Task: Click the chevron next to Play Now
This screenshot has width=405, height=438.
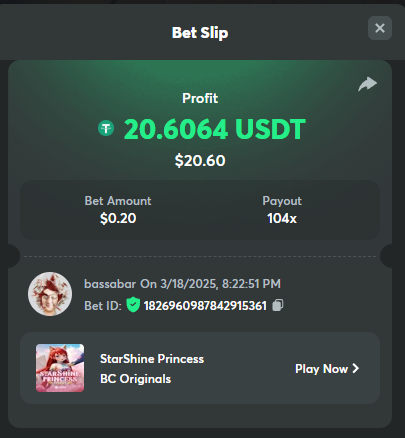Action: click(x=356, y=368)
